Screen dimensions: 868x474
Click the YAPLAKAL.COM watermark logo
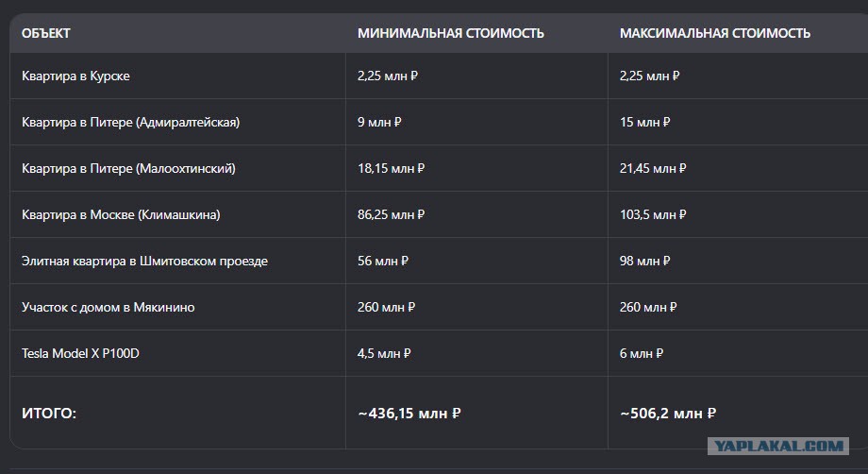click(x=777, y=446)
